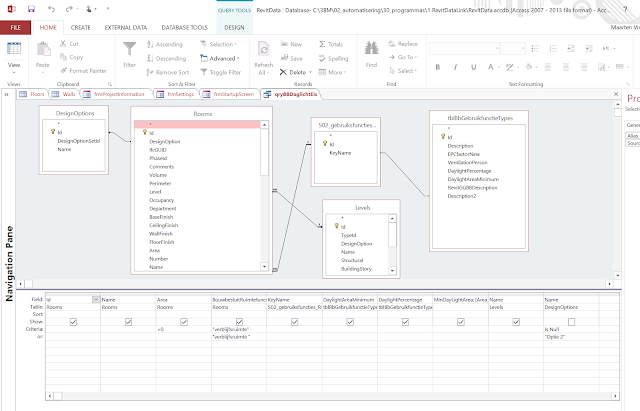Switch to the CREATE ribbon tab

click(80, 27)
